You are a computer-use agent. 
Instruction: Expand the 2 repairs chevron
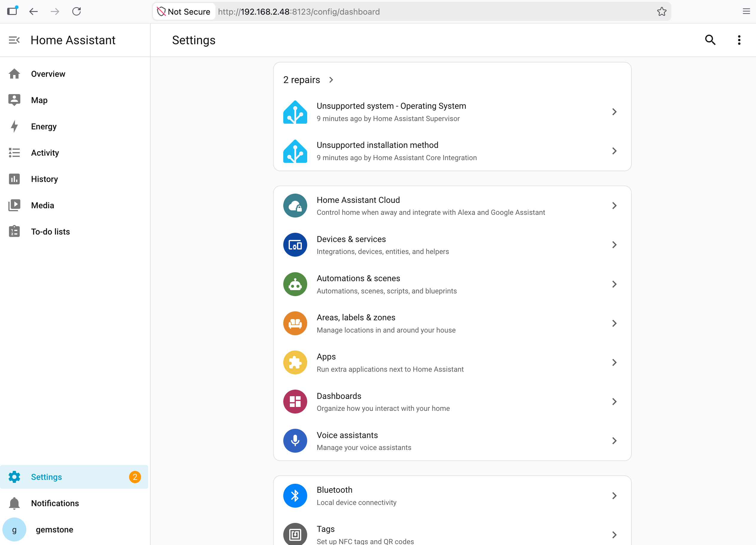coord(331,80)
